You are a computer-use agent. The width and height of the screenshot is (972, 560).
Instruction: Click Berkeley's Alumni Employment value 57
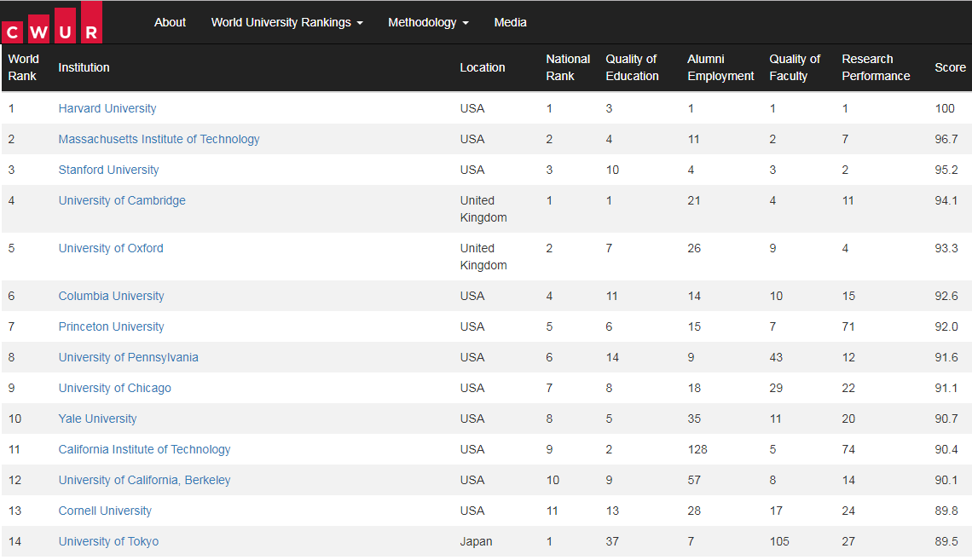[x=694, y=480]
